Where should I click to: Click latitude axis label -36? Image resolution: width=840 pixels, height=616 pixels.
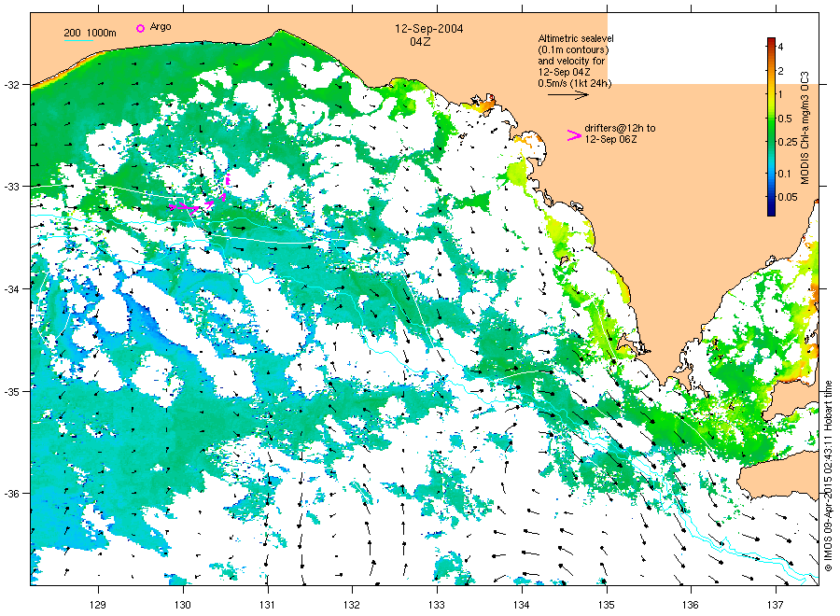11,494
